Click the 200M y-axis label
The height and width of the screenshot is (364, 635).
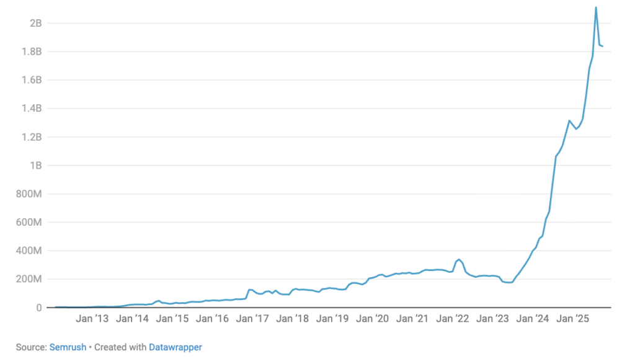pyautogui.click(x=29, y=279)
